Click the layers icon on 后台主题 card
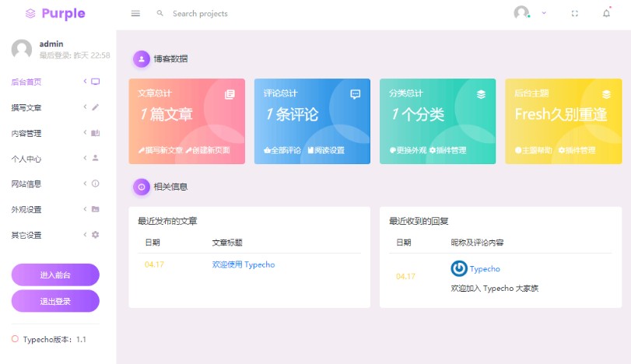Viewport: 631px width, 364px height. tap(606, 94)
